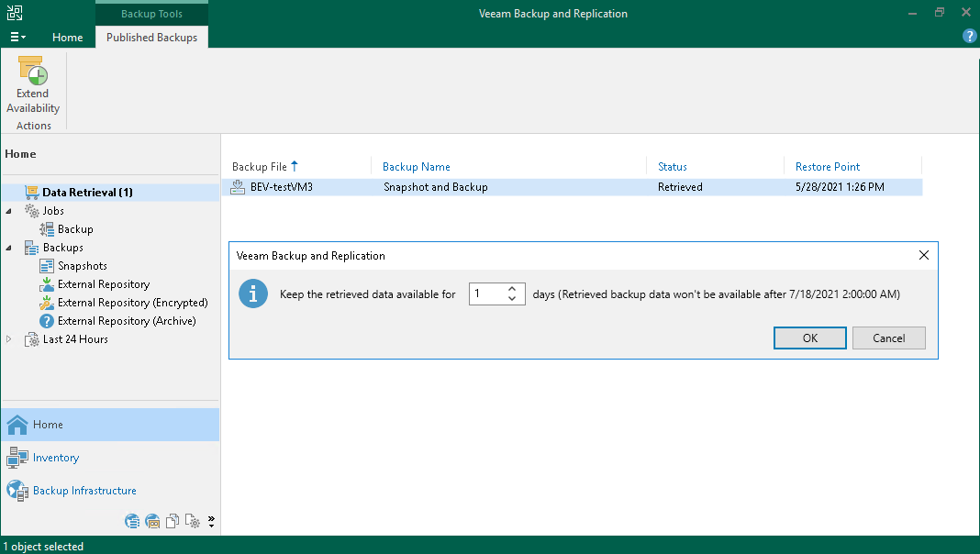The height and width of the screenshot is (554, 980).
Task: Switch to the Home ribbon tab
Action: click(x=67, y=38)
